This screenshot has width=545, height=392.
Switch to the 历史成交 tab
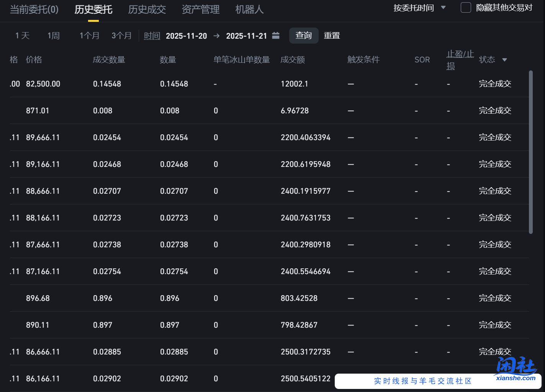point(147,10)
